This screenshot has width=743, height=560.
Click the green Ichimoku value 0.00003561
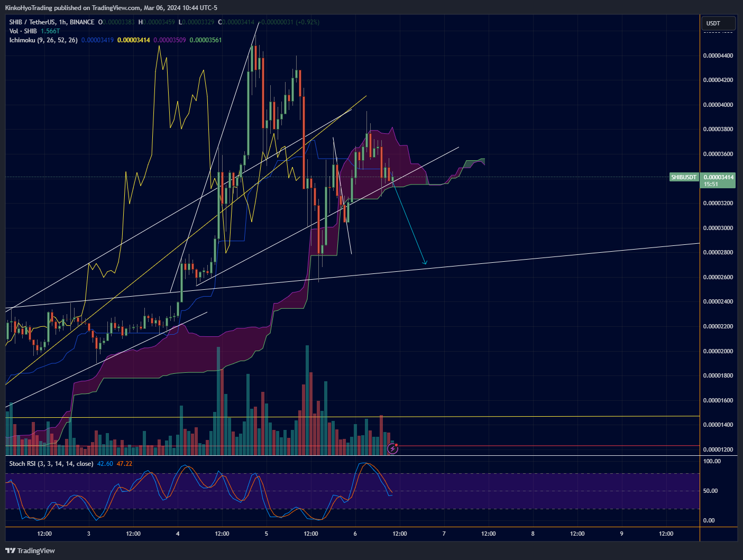point(206,40)
